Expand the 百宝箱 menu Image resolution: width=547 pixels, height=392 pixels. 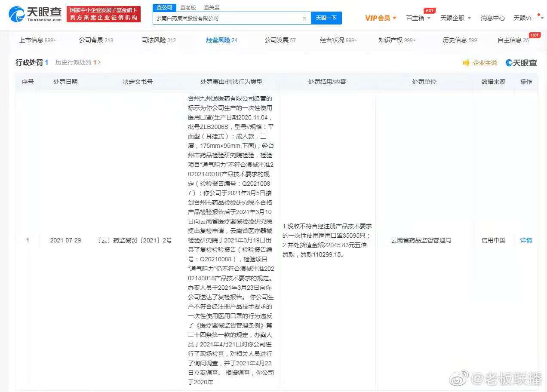(x=418, y=18)
